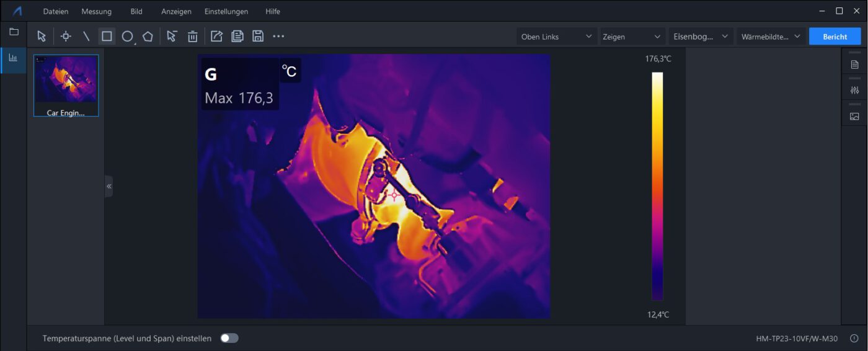Viewport: 868px width, 351px height.
Task: Click the temperature color scale bar
Action: click(x=657, y=186)
